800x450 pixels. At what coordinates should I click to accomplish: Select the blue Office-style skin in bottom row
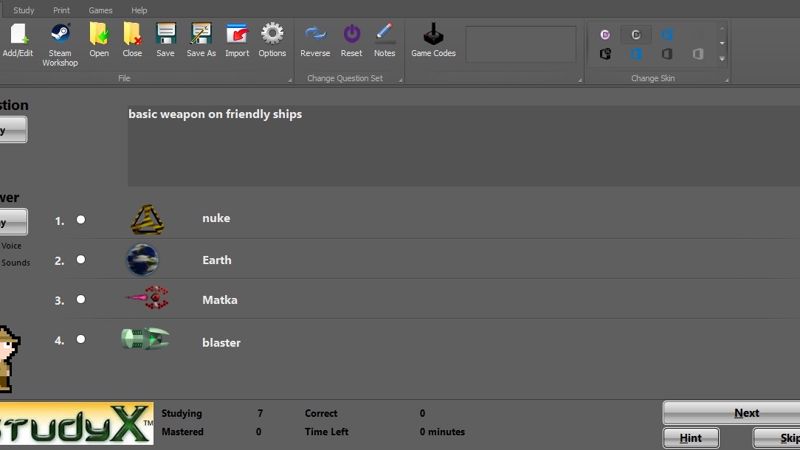pos(636,54)
